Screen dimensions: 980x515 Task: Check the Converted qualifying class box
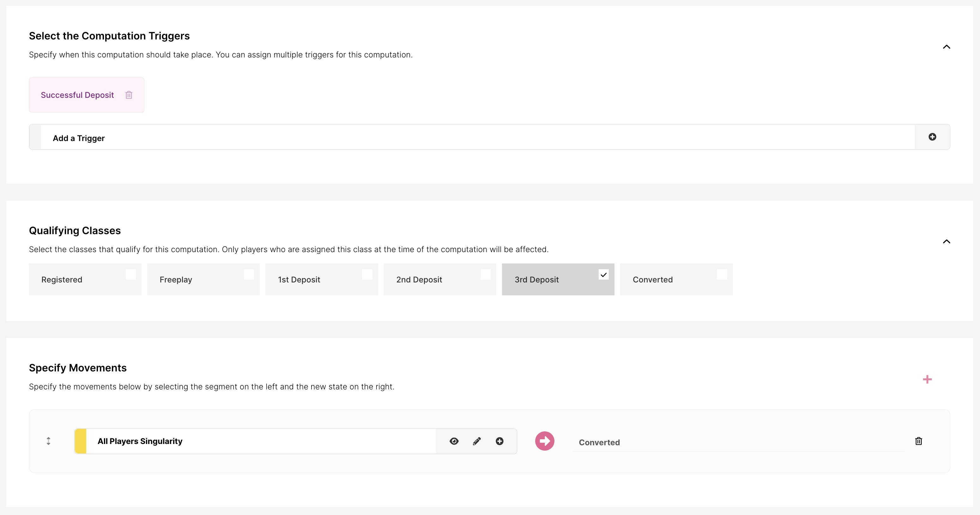(x=722, y=275)
